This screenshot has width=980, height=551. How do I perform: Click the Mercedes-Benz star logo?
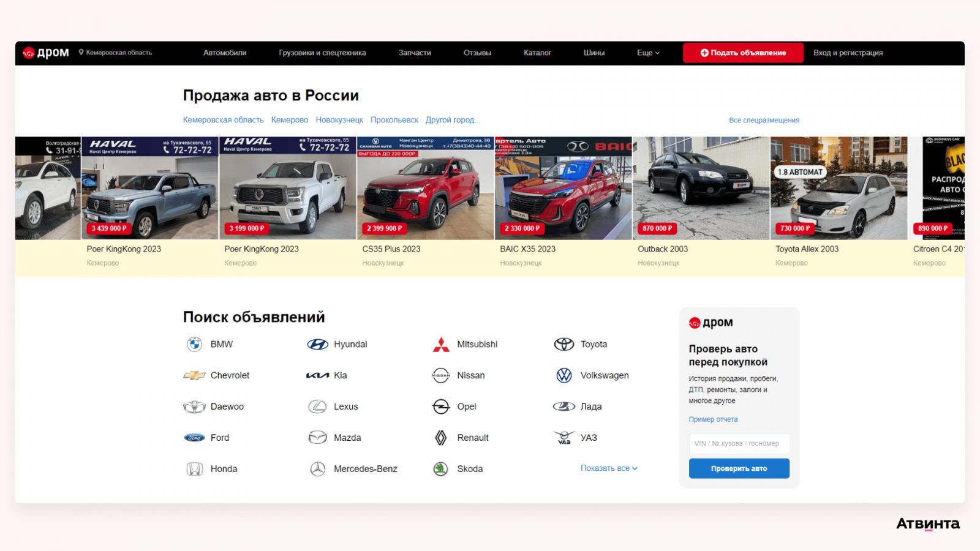(x=317, y=469)
